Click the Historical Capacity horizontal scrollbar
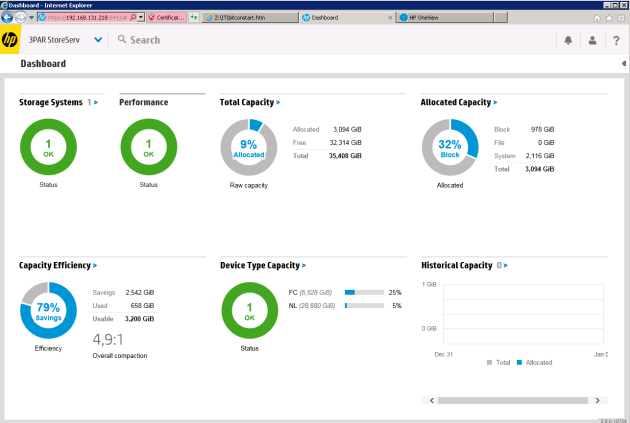The height and width of the screenshot is (423, 630). [520, 400]
